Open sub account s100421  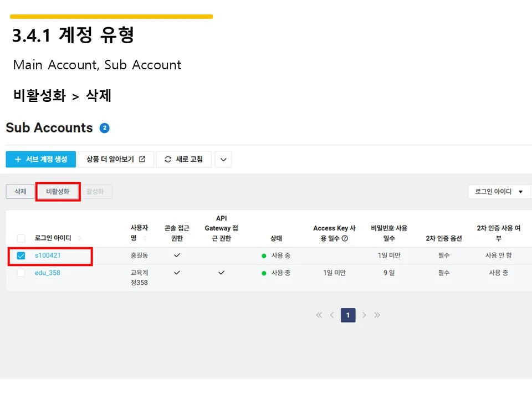[x=47, y=256]
